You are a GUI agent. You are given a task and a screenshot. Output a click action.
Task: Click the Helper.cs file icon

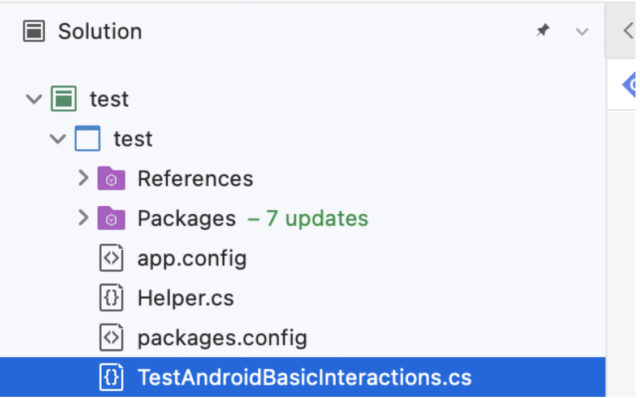coord(111,298)
